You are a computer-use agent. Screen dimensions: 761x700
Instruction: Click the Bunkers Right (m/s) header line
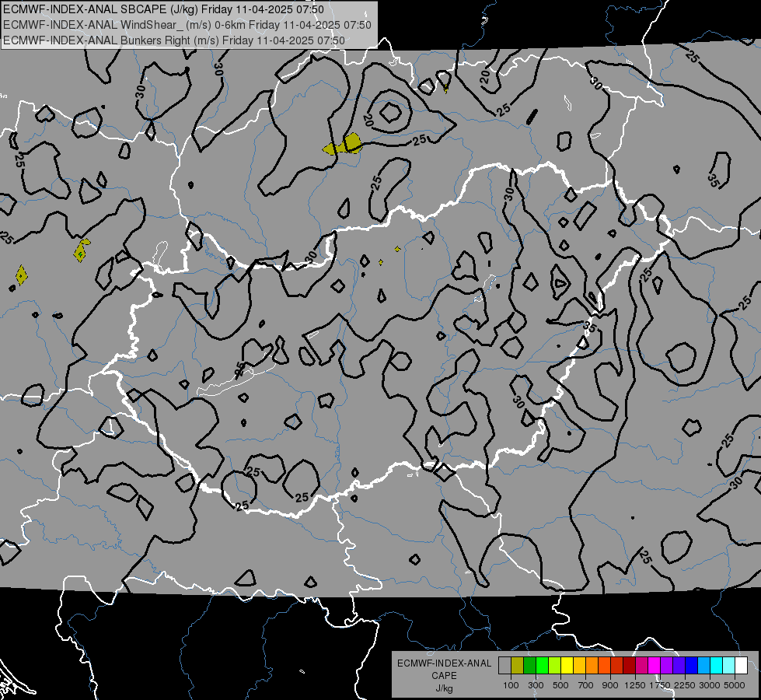(174, 40)
